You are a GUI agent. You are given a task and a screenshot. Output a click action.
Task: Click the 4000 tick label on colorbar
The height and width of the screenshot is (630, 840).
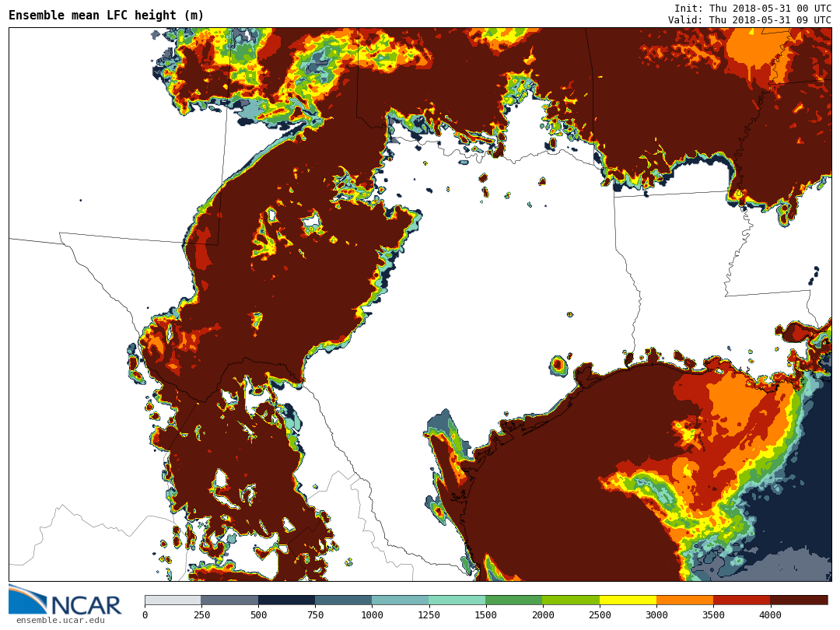[x=770, y=615]
